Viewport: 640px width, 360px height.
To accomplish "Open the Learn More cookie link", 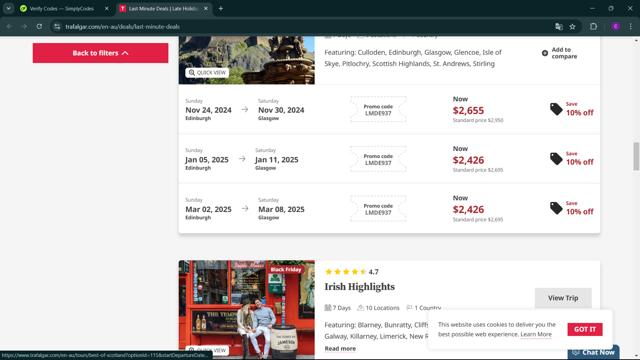I will click(536, 334).
